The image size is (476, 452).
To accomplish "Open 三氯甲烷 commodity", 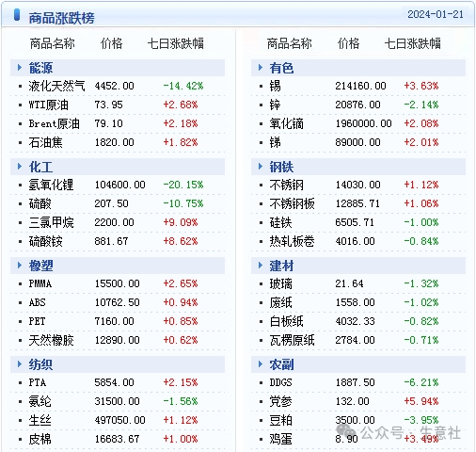I will tap(51, 222).
